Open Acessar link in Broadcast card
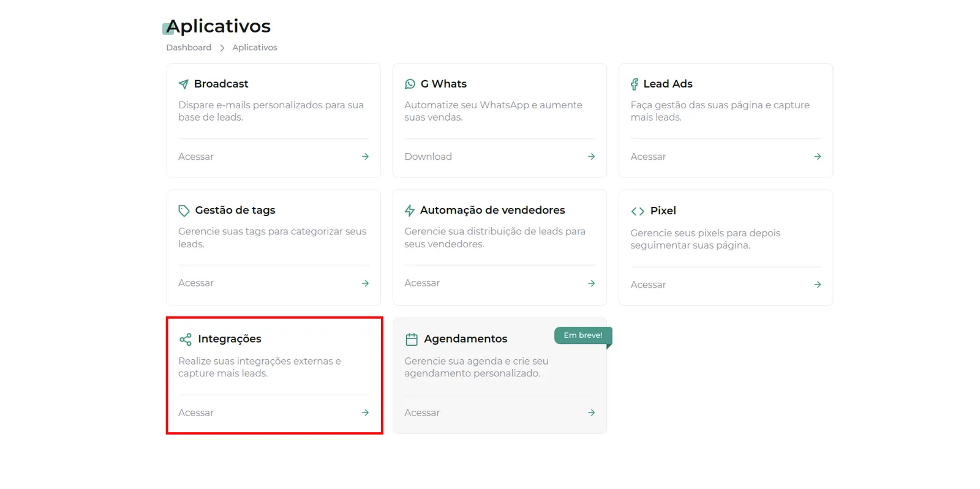Image resolution: width=980 pixels, height=489 pixels. coord(196,157)
